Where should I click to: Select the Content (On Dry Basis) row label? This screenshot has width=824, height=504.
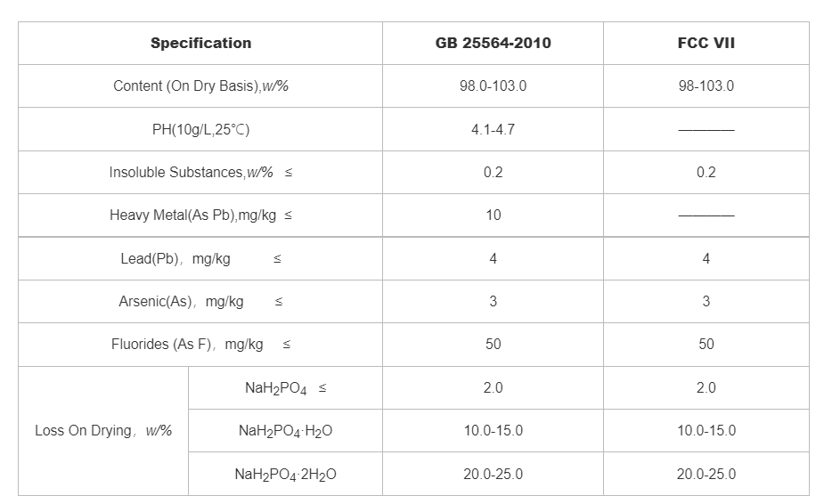click(x=200, y=86)
